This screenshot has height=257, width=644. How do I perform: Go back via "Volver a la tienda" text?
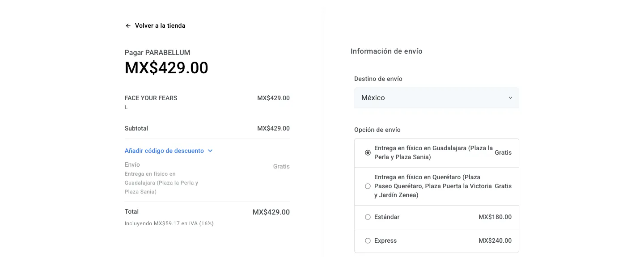(160, 26)
